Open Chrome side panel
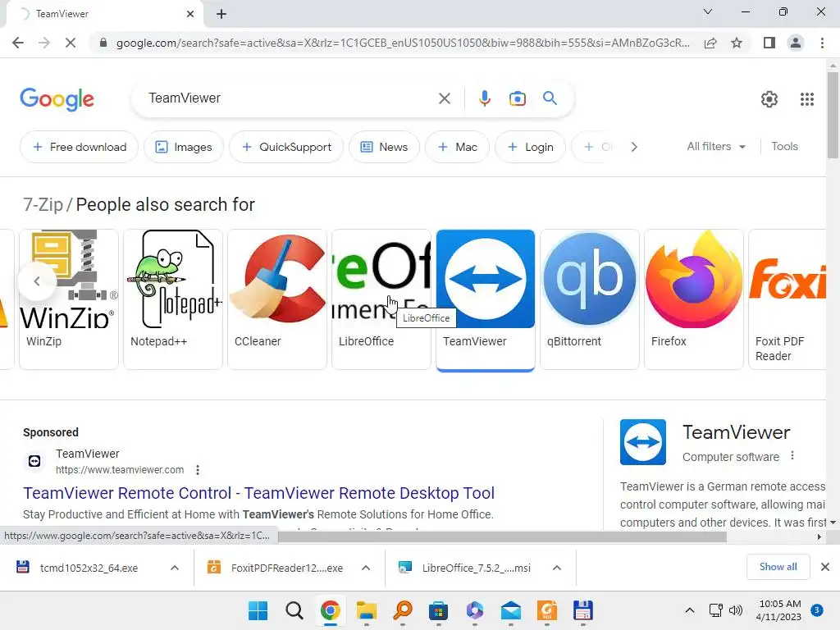Image resolution: width=840 pixels, height=630 pixels. pyautogui.click(x=769, y=43)
